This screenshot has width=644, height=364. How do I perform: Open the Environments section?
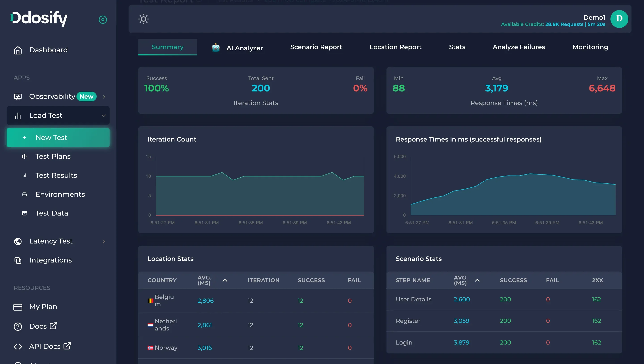click(x=60, y=195)
